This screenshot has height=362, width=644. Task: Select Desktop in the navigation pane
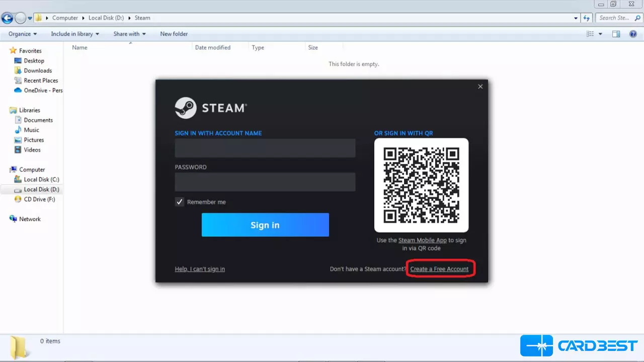(x=34, y=61)
